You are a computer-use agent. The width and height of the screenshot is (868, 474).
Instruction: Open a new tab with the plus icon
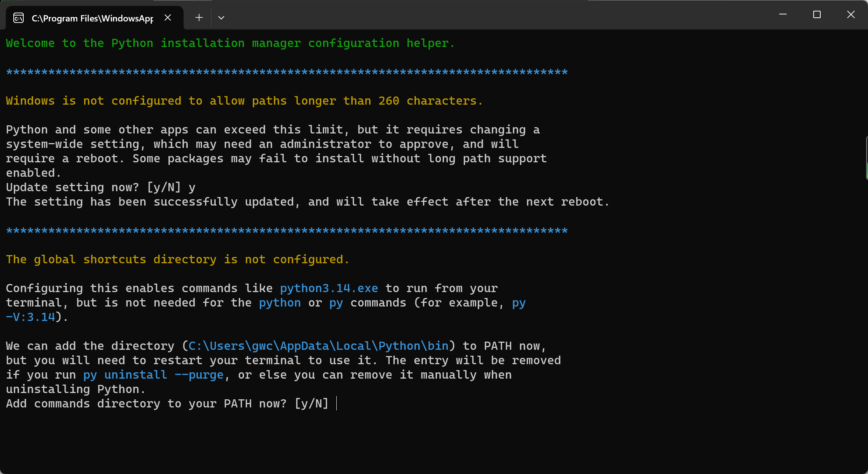click(199, 18)
